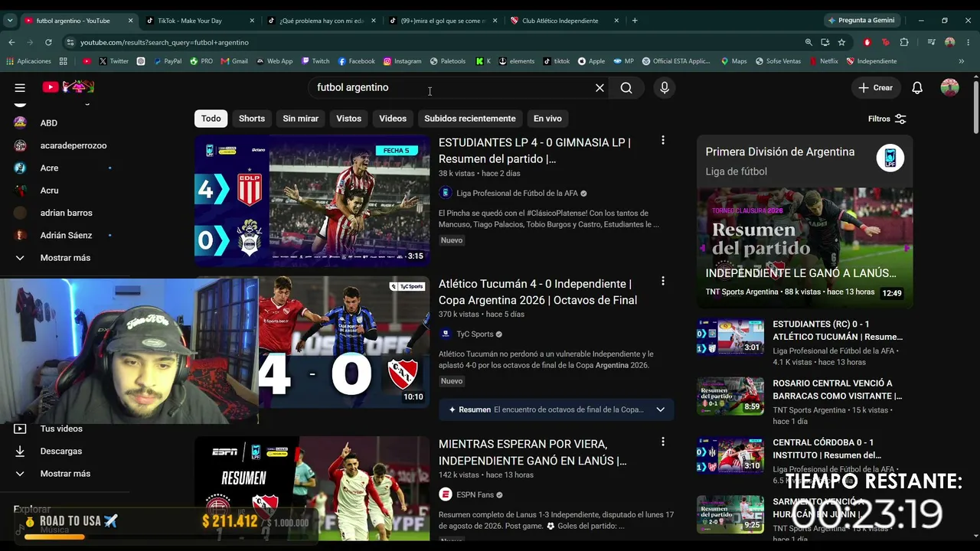Open the acaradeperrozoo subscription channel
This screenshot has height=551, width=980.
[x=73, y=145]
